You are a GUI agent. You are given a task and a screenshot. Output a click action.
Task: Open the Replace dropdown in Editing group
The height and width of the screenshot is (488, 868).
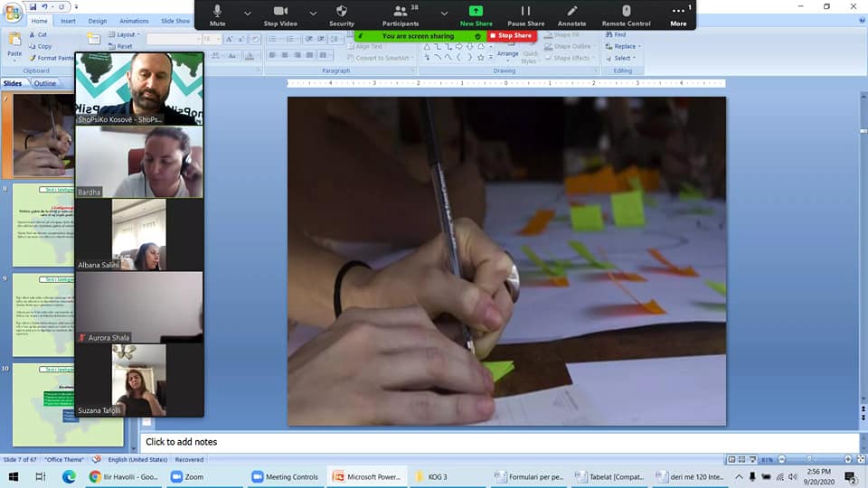(x=623, y=46)
